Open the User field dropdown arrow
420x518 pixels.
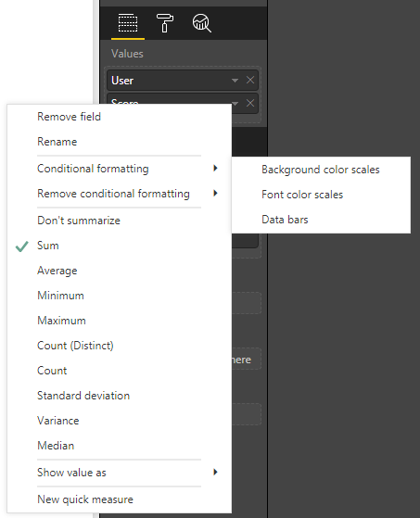235,81
